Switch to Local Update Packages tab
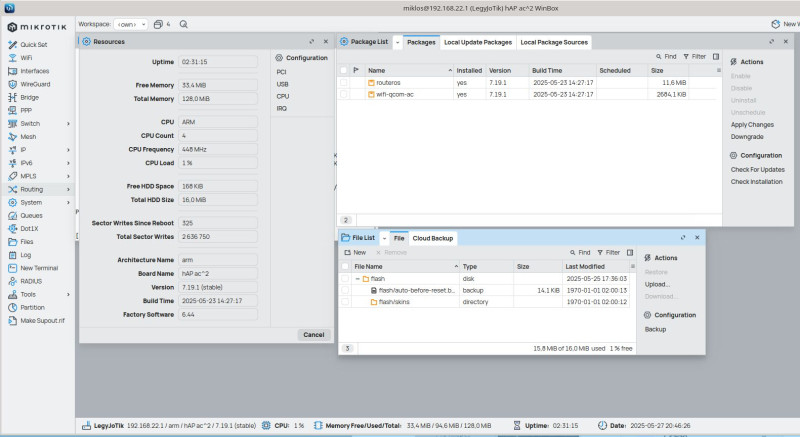The width and height of the screenshot is (800, 437). [x=478, y=42]
